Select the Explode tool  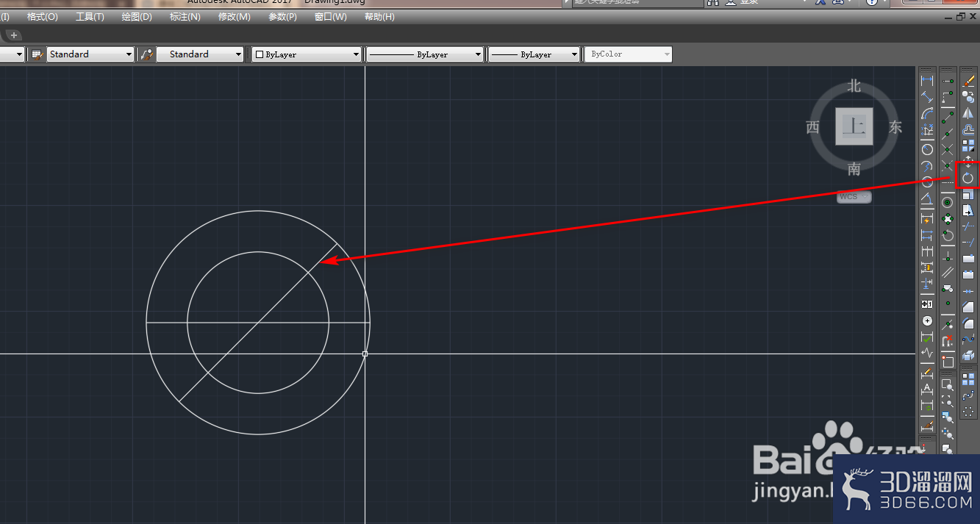pos(968,355)
